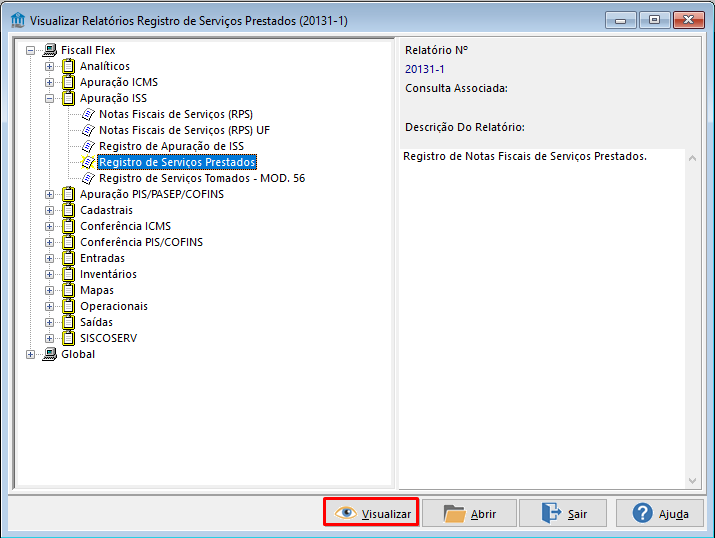The image size is (715, 538).
Task: Click the Sair button
Action: [x=563, y=513]
